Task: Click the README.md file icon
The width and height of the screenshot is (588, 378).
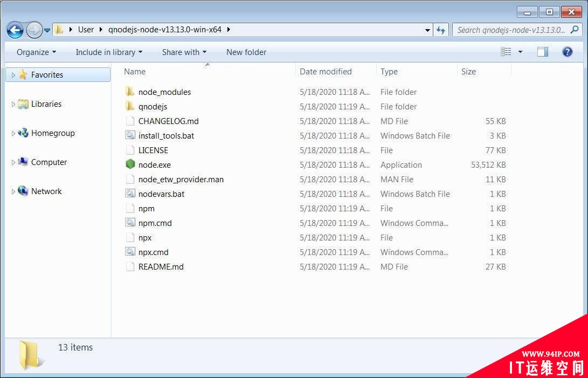Action: click(130, 266)
